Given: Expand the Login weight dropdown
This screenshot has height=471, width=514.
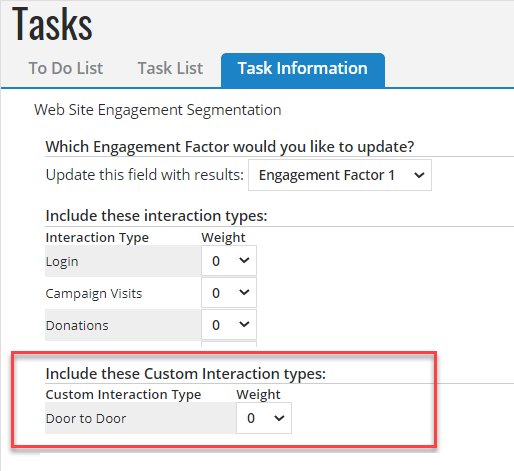Looking at the screenshot, I should point(229,261).
